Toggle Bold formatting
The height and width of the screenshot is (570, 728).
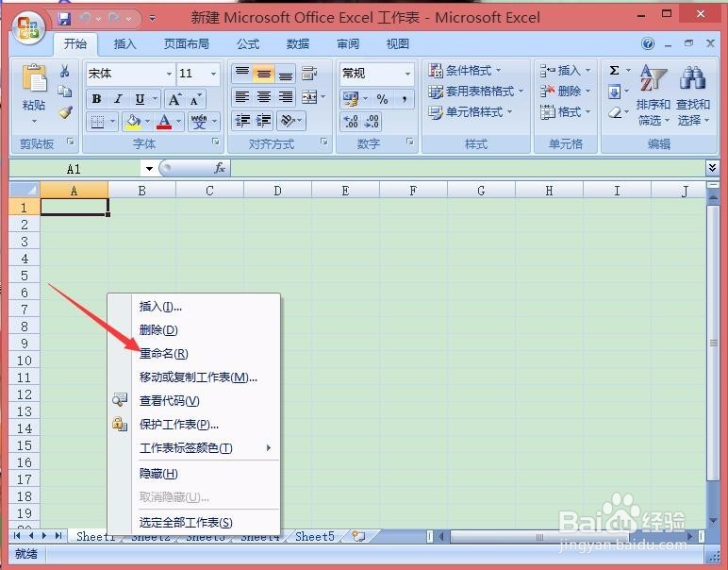96,99
